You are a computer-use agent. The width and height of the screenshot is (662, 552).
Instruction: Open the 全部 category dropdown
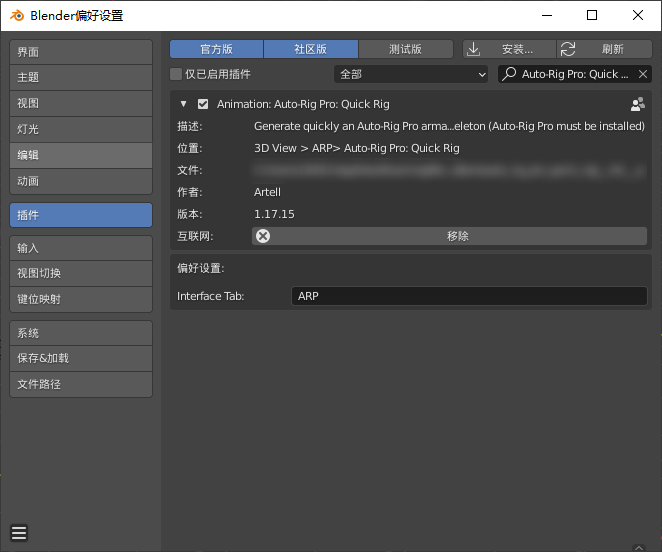[x=411, y=74]
